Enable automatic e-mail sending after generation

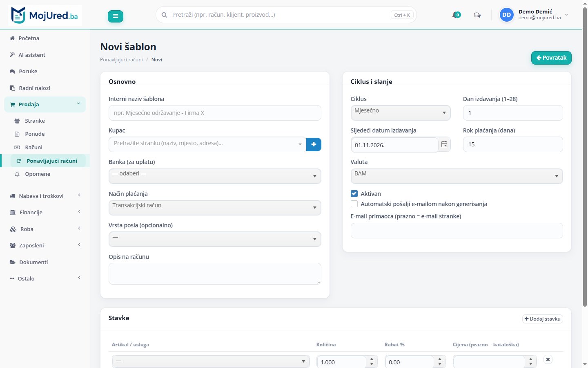tap(354, 204)
